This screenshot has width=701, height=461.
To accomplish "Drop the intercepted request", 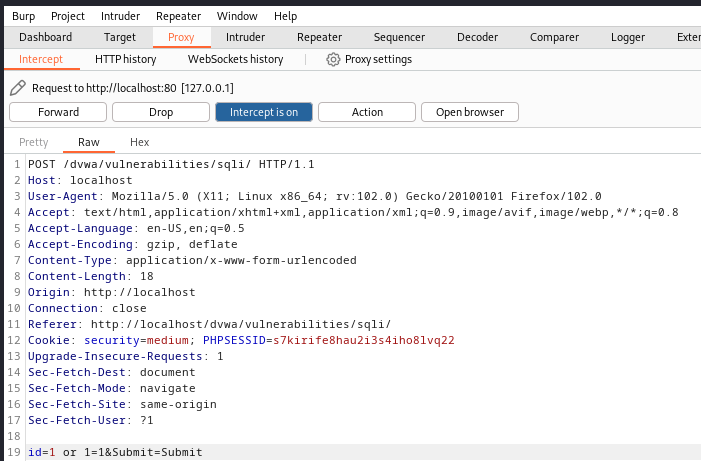I will (x=161, y=112).
